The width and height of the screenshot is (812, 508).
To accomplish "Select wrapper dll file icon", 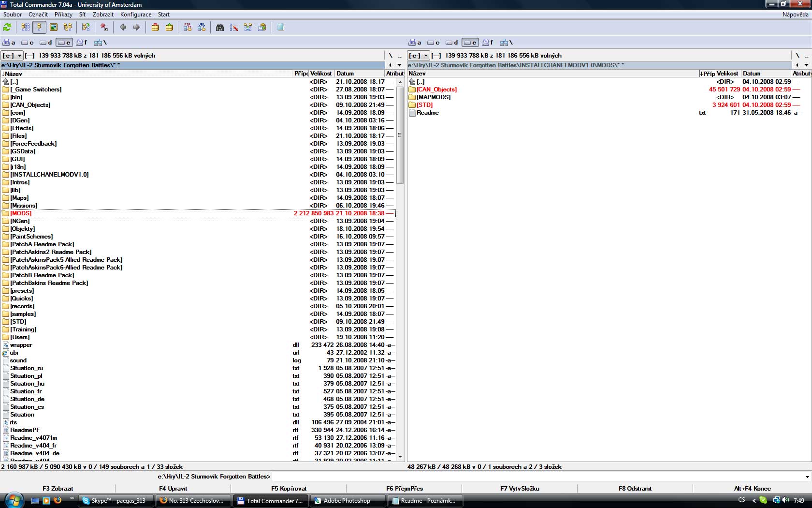I will click(x=6, y=345).
